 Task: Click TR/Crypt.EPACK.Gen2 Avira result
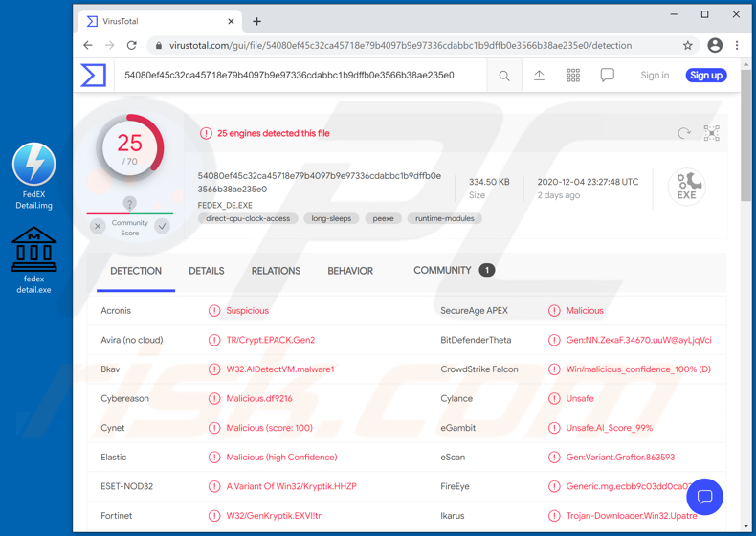pyautogui.click(x=271, y=340)
